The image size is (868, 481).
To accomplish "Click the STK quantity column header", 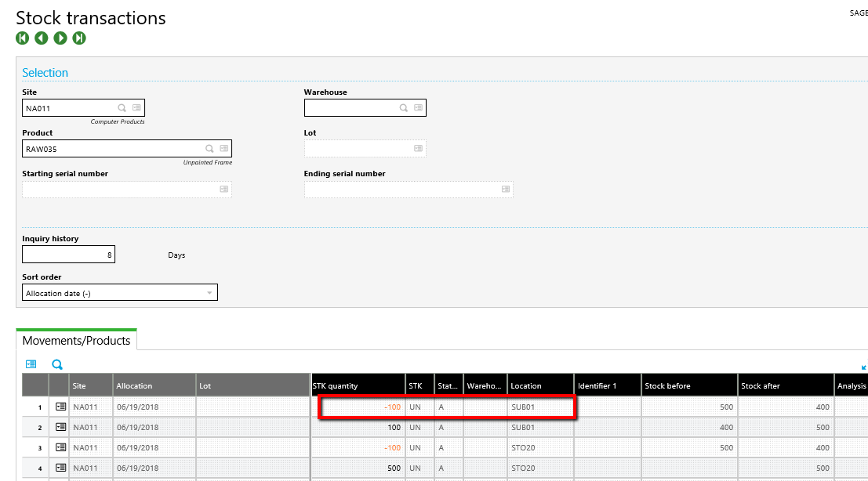I will pyautogui.click(x=357, y=385).
